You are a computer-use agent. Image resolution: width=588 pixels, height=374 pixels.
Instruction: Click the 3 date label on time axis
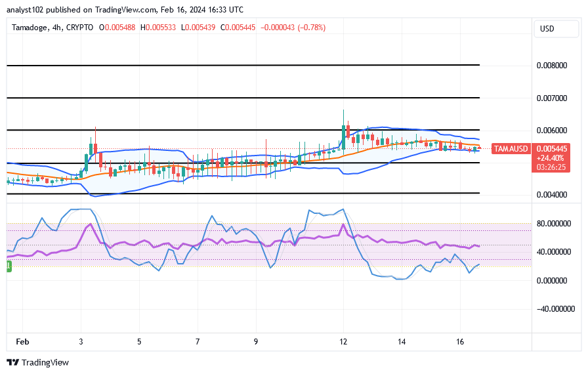coord(81,342)
